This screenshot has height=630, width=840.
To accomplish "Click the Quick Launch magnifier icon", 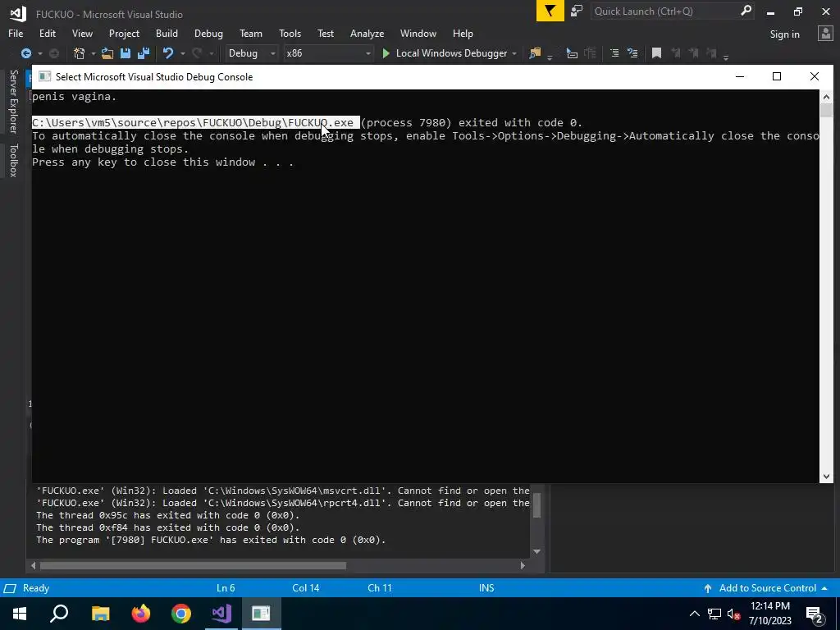I will point(746,11).
